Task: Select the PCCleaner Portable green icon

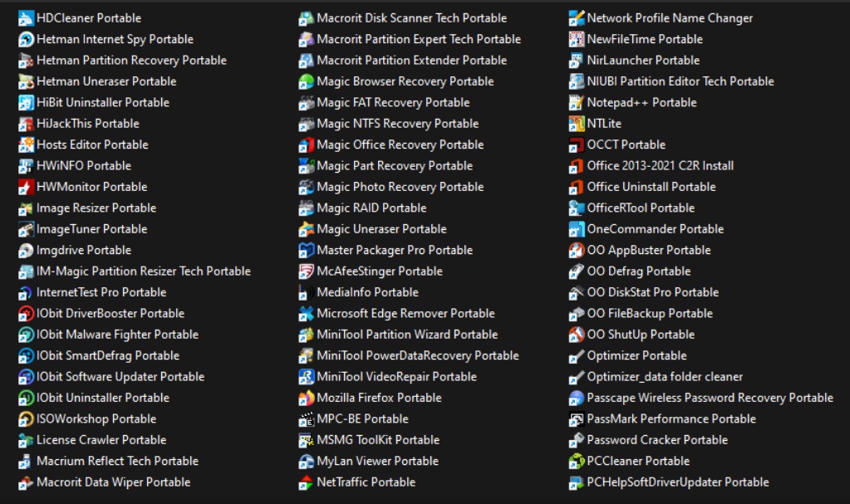Action: 576,462
